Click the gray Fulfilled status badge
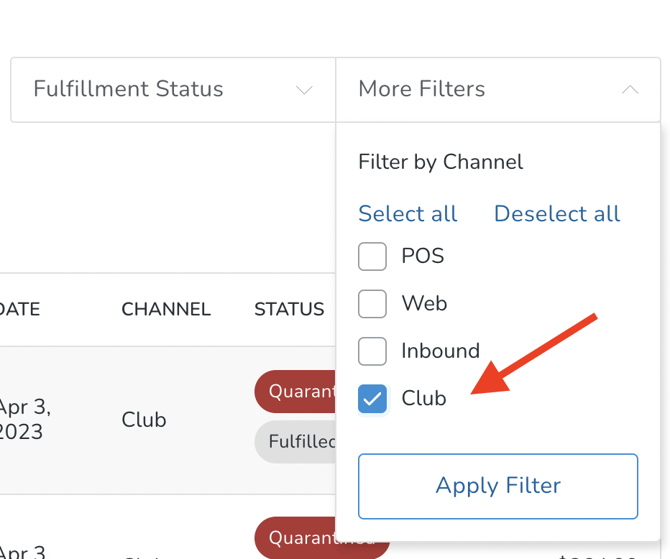This screenshot has width=670, height=559. click(297, 441)
